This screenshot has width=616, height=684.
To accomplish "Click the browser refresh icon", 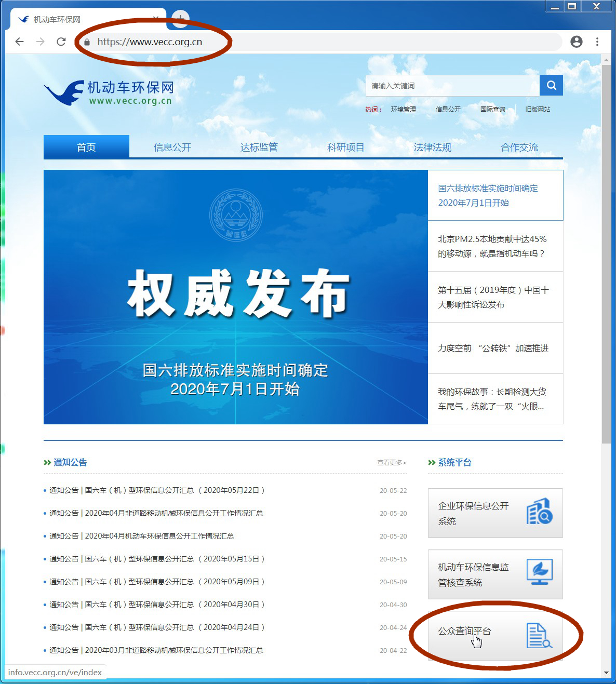I will pos(61,42).
